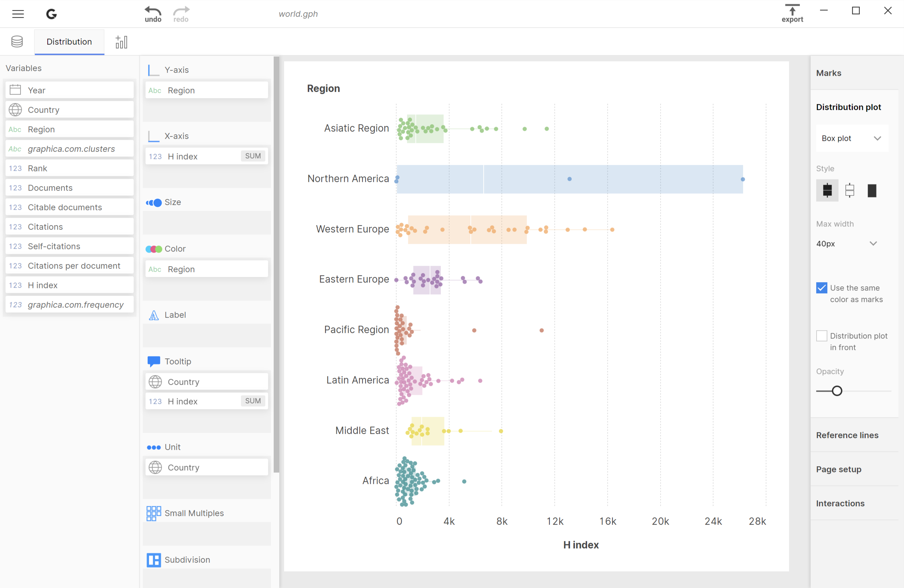Open the hamburger menu
Screen dimensions: 904x588
[18, 14]
